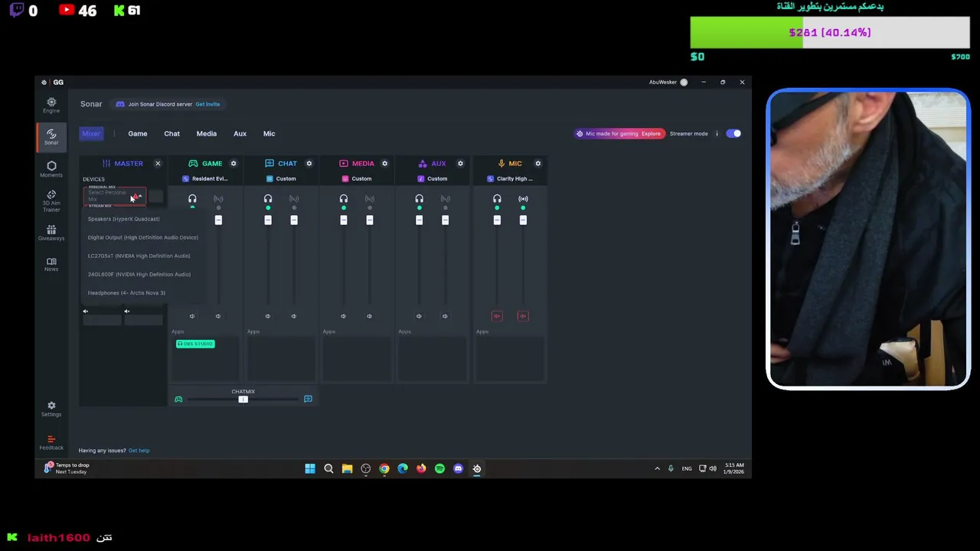980x551 pixels.
Task: Open Chat channel settings gear
Action: (309, 163)
